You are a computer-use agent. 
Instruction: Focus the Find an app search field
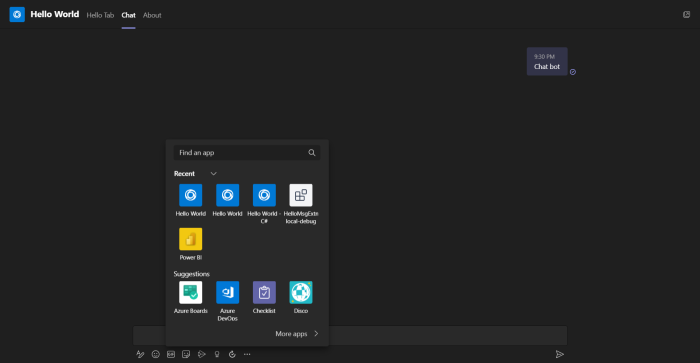click(x=247, y=153)
